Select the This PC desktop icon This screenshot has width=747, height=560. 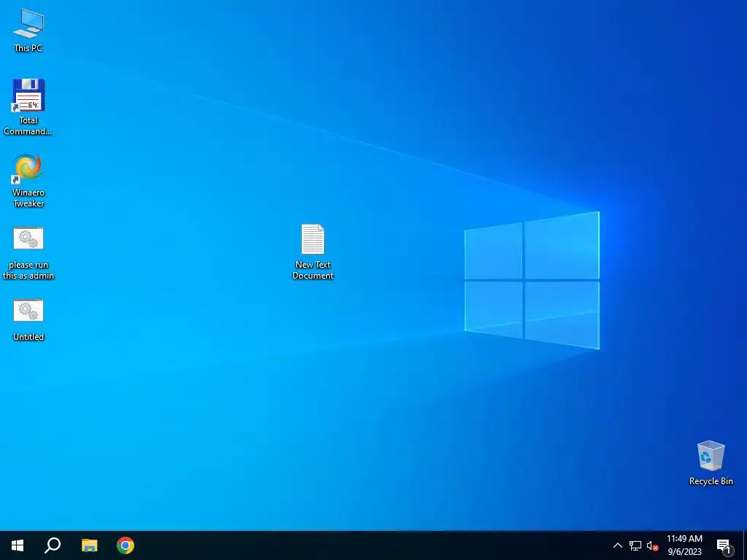[x=28, y=23]
